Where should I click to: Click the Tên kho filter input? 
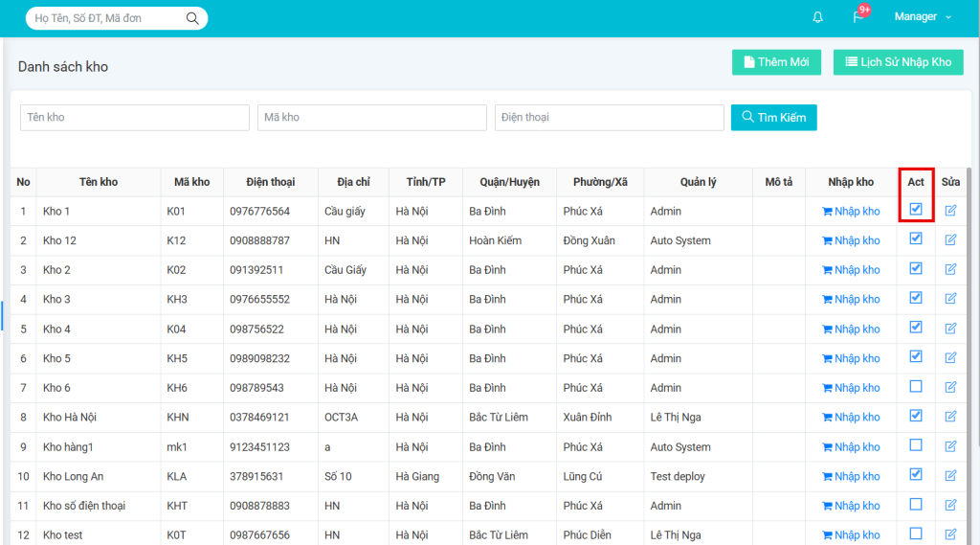click(x=135, y=118)
